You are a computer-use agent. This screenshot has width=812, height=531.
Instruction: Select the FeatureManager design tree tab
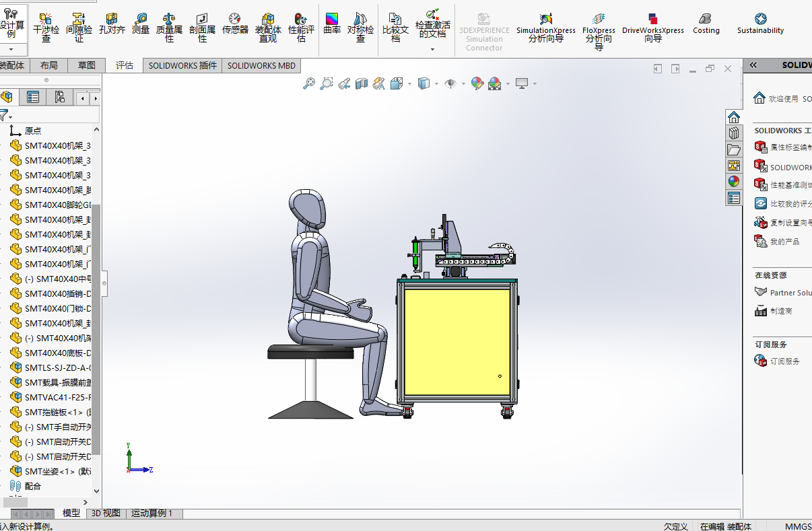pos(7,98)
